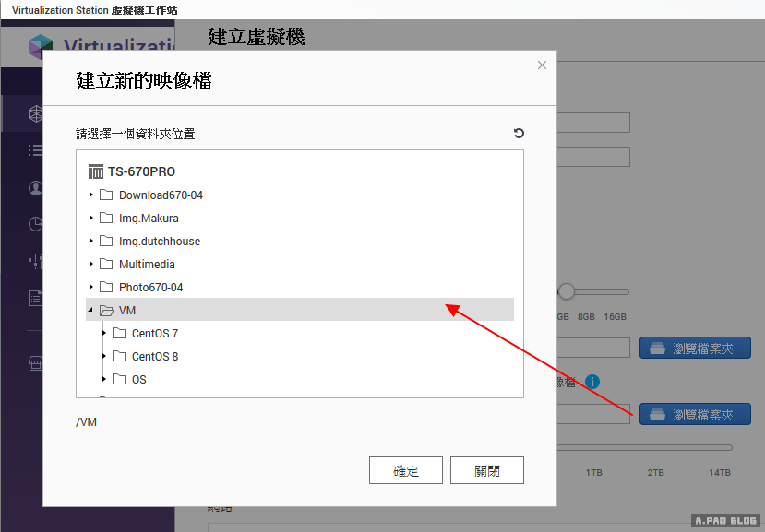Viewport: 765px width, 532px height.
Task: Expand the CentOS 7 subfolder arrow
Action: pyautogui.click(x=103, y=333)
